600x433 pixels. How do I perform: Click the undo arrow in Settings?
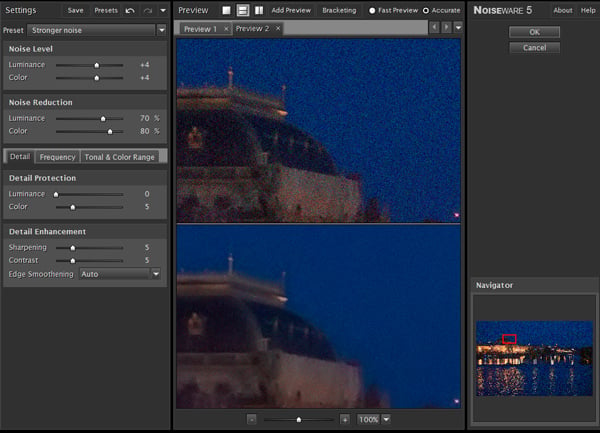pos(130,11)
